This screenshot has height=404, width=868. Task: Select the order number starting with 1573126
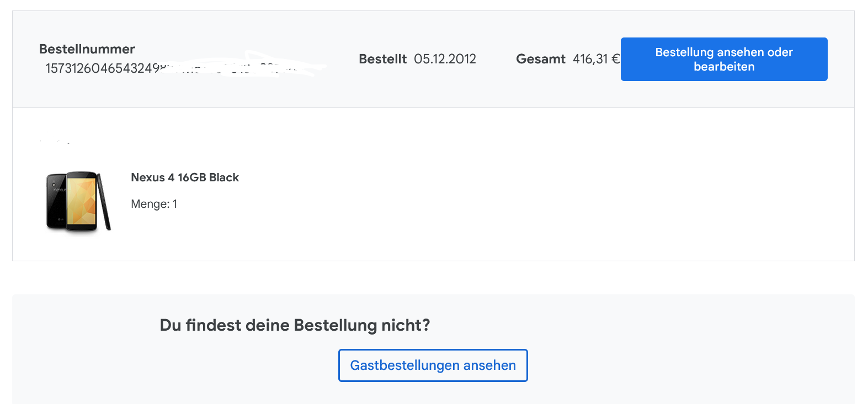(x=102, y=68)
